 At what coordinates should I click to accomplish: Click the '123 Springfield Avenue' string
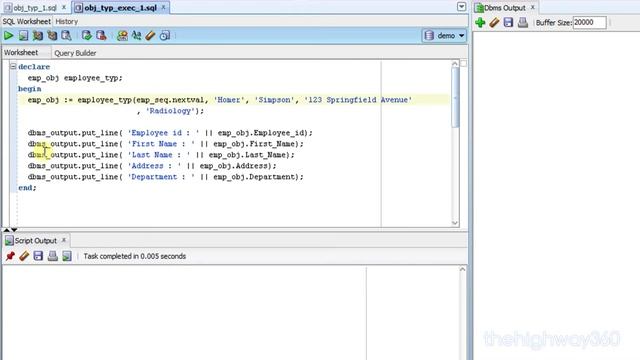[358, 100]
